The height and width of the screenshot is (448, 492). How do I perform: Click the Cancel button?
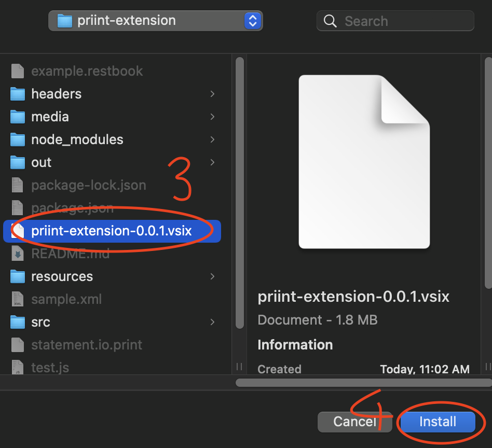(354, 422)
